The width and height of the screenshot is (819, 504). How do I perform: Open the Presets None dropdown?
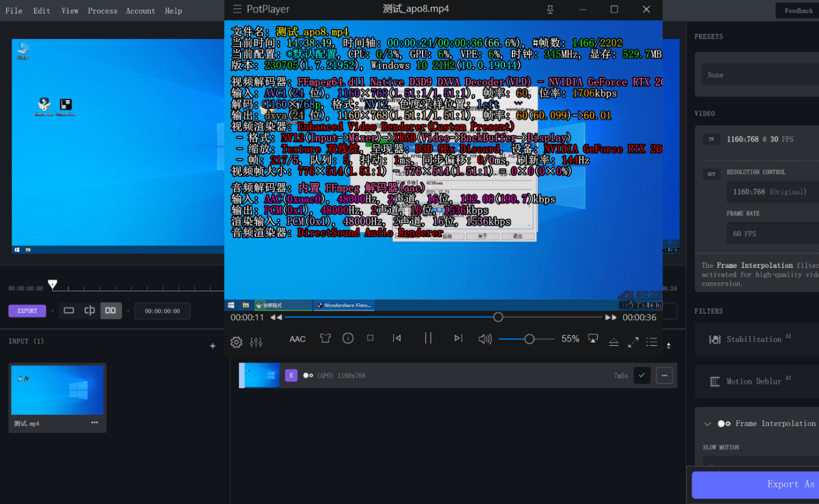(760, 74)
